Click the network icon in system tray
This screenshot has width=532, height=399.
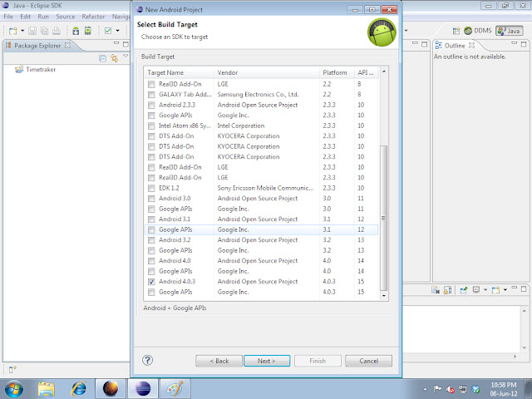click(463, 389)
